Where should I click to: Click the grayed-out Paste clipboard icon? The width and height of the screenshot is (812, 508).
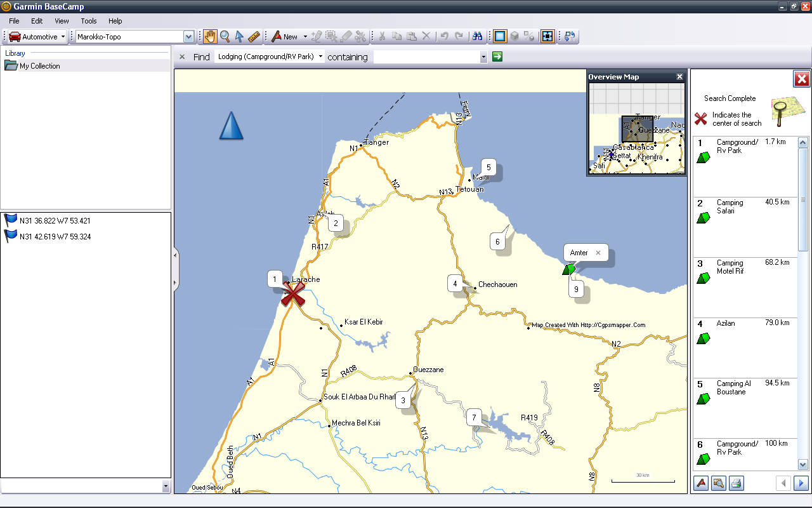point(412,37)
